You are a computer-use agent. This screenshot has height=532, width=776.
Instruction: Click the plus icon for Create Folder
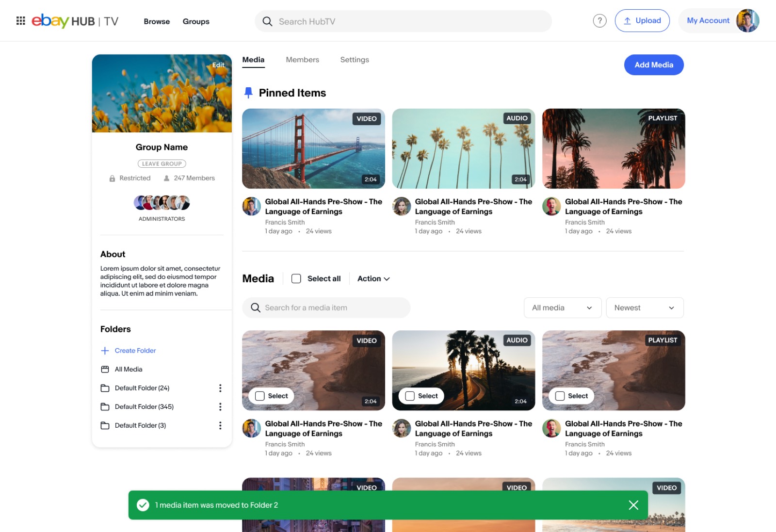pos(105,351)
